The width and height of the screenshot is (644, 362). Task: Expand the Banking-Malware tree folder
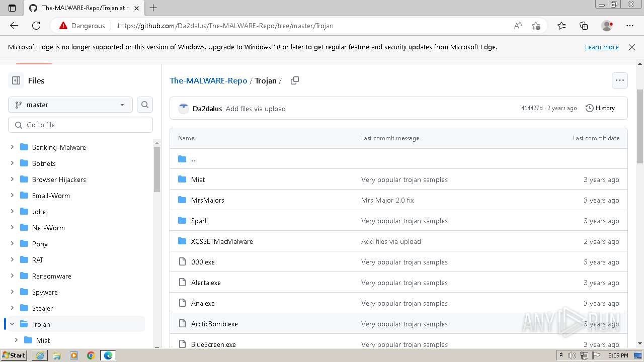(x=12, y=147)
